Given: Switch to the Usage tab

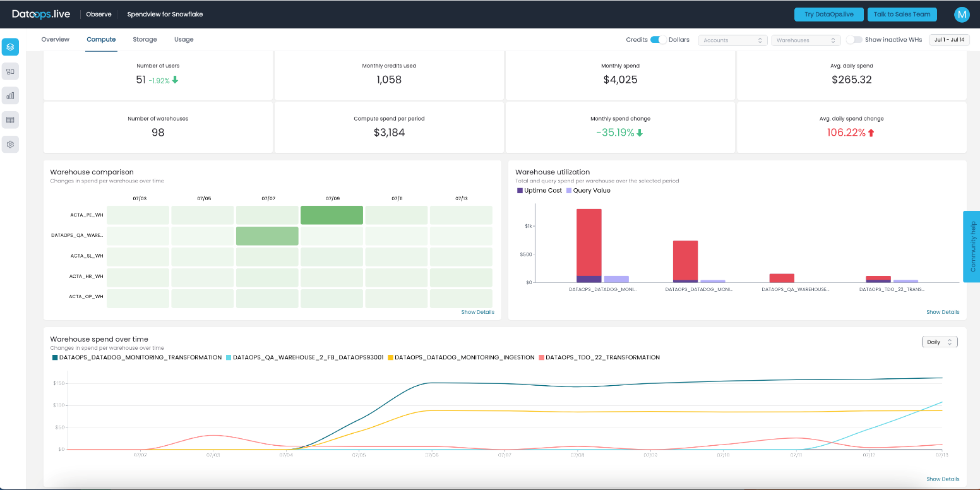Looking at the screenshot, I should 184,40.
